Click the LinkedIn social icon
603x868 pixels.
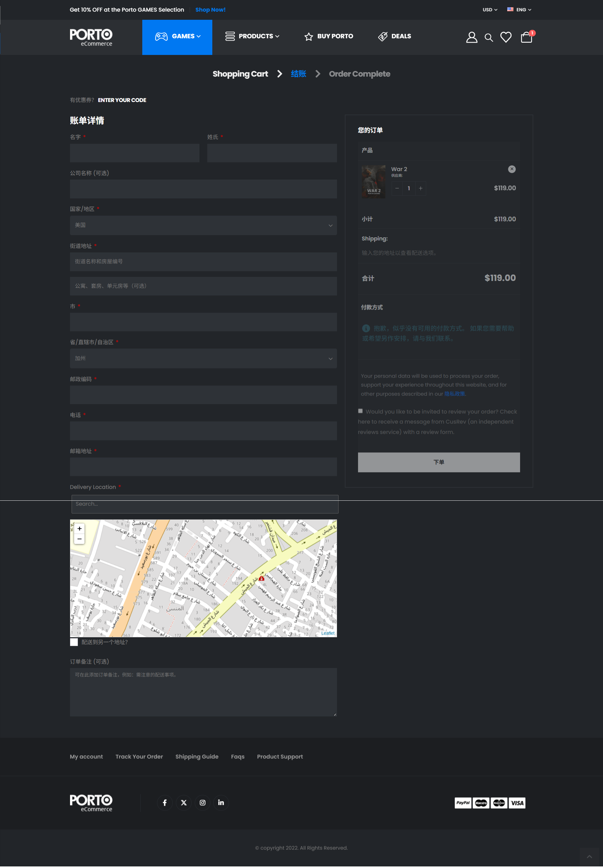(221, 803)
